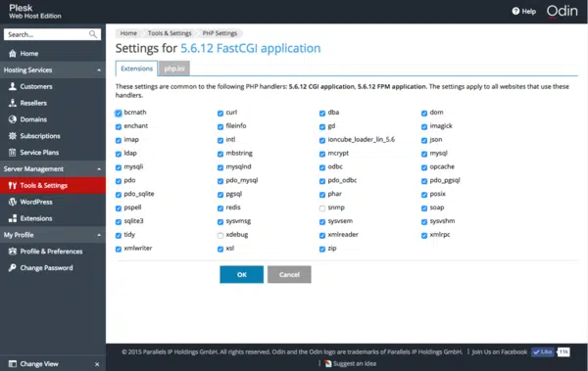
Task: Click the sysvshm extension label
Action: tap(442, 221)
